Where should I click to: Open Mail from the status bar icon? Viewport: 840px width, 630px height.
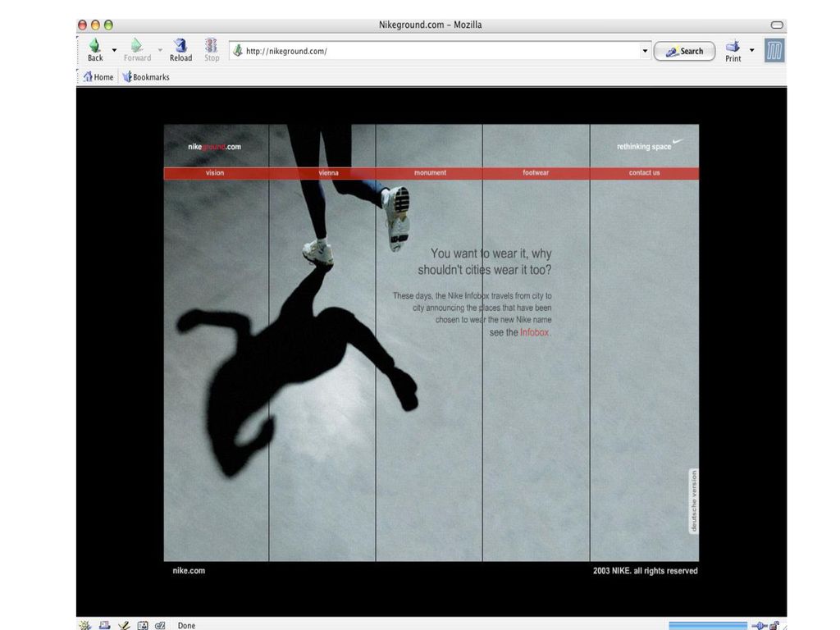[x=105, y=625]
